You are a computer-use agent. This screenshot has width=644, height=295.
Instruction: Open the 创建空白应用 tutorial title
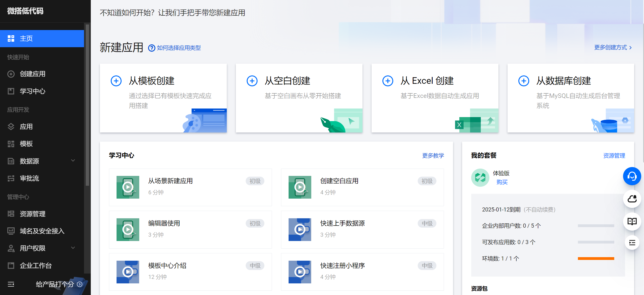pos(339,181)
